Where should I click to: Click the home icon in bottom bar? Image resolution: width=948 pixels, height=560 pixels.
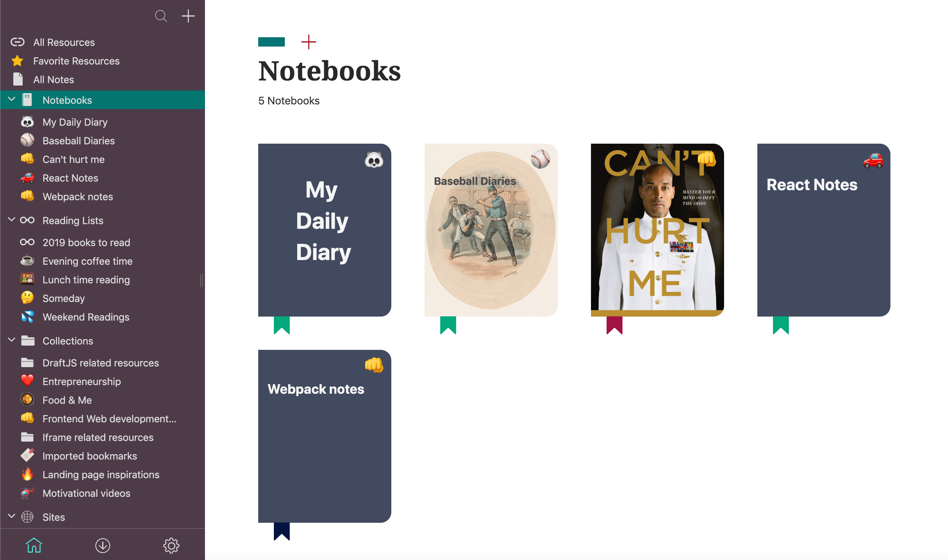[x=34, y=545]
